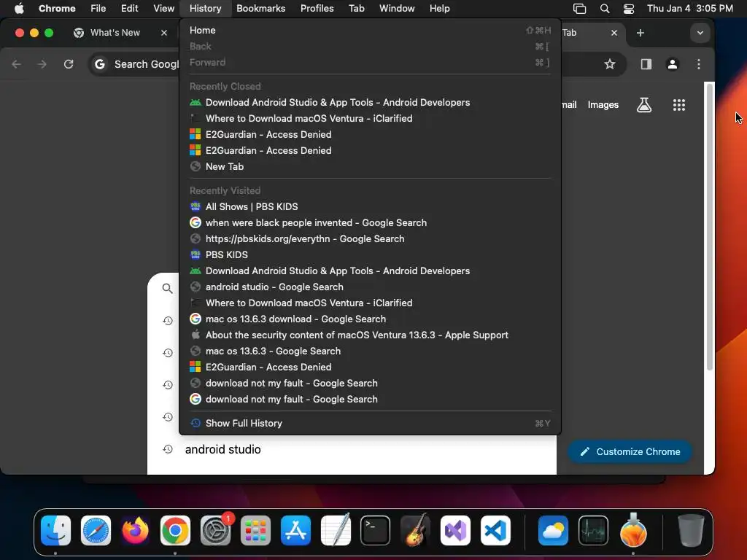This screenshot has height=560, width=747.
Task: Open the Images link
Action: tap(603, 105)
